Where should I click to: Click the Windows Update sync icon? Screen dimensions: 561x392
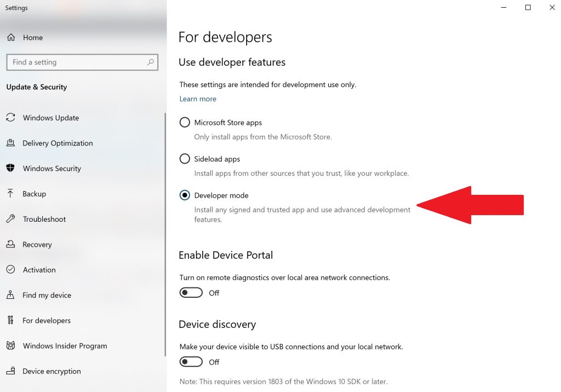tap(11, 117)
